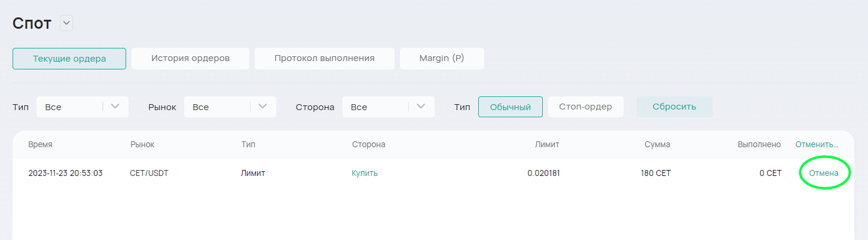Click the Время column header

coord(40,144)
